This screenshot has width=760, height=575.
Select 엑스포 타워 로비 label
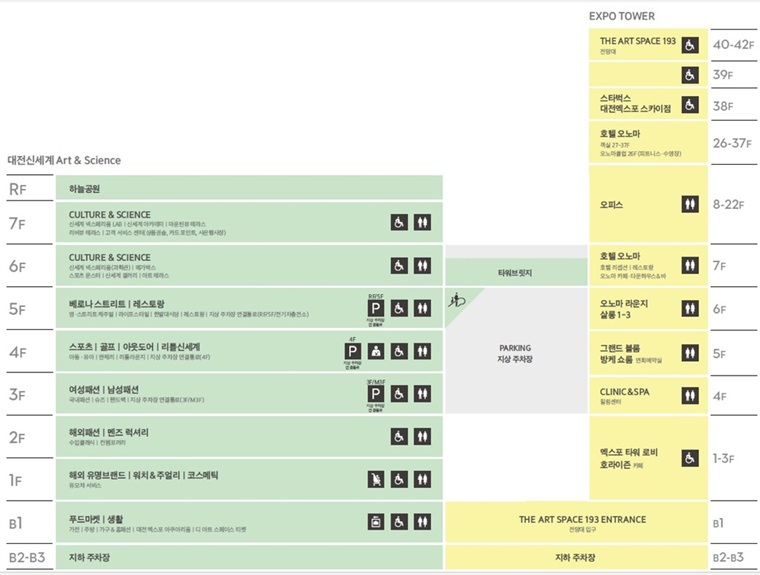tap(629, 452)
